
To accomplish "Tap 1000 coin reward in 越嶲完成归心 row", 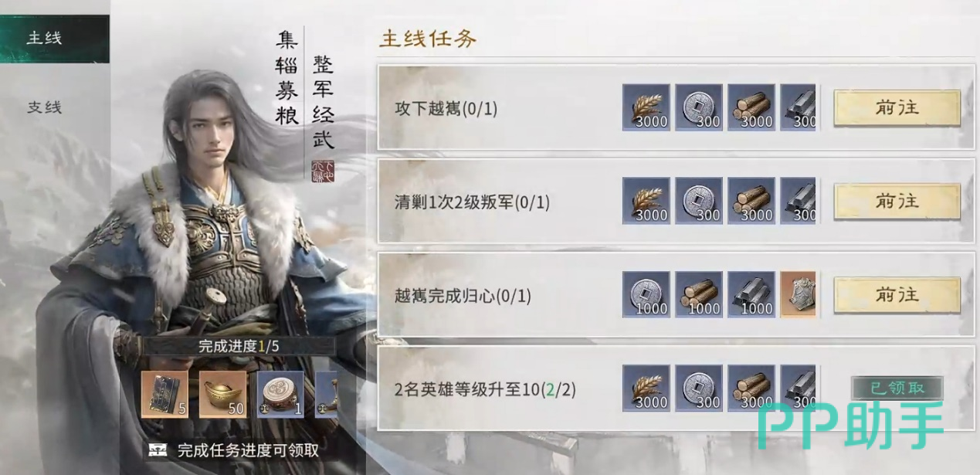I will 646,295.
